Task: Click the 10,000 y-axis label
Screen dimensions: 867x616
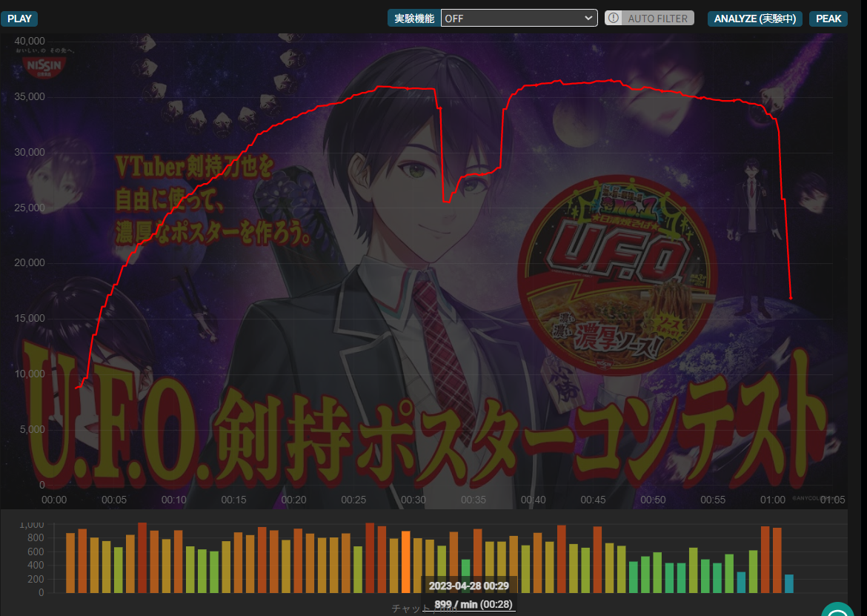Action: pos(30,374)
